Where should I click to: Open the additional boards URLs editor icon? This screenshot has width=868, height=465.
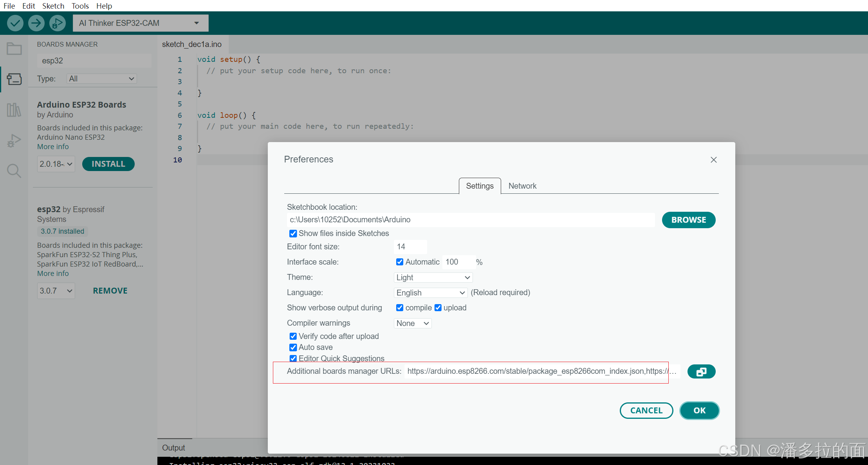tap(701, 371)
